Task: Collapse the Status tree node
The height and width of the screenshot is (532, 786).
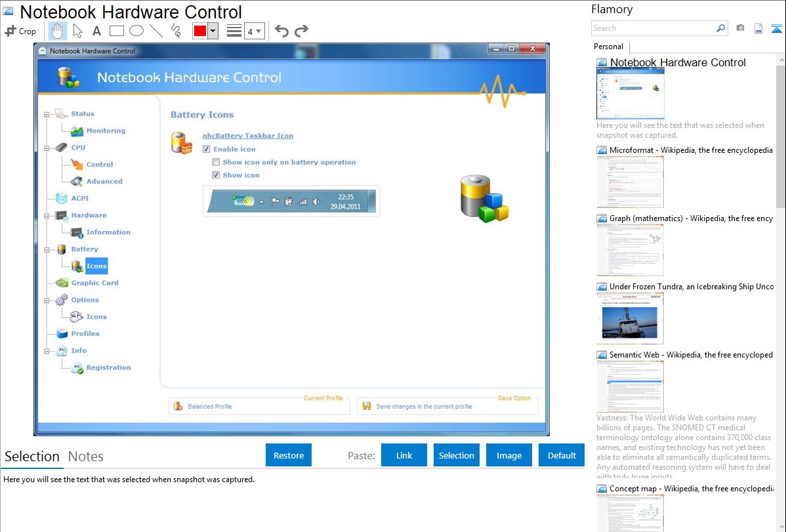Action: [x=47, y=114]
